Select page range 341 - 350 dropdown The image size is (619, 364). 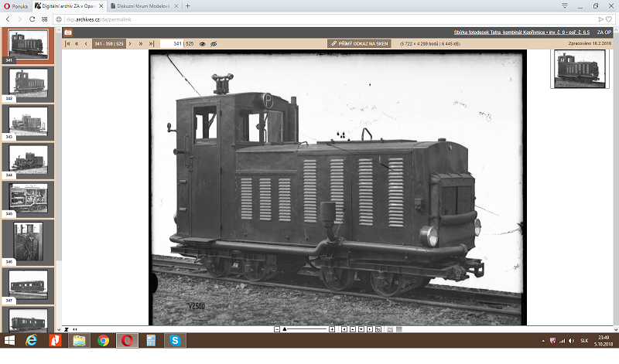tap(108, 44)
